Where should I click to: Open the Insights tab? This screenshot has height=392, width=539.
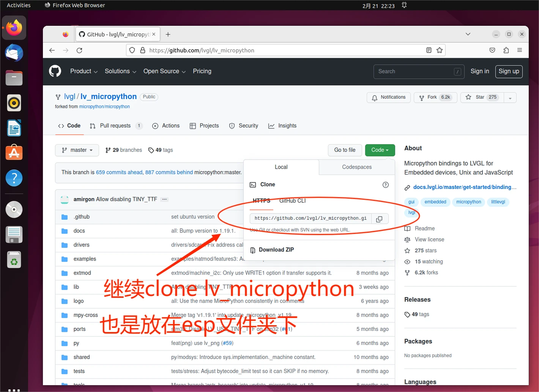[x=282, y=126]
